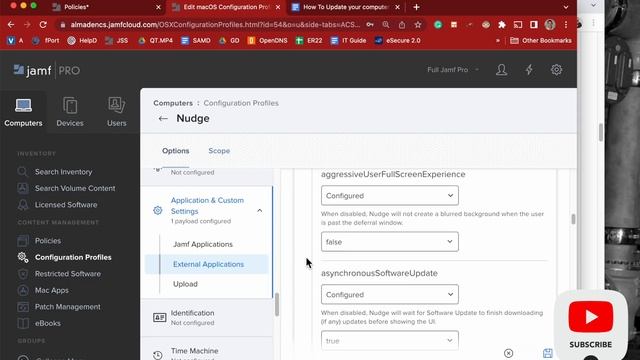Image resolution: width=640 pixels, height=360 pixels.
Task: Click the Application & Custom Settings gear icon
Action: (158, 210)
